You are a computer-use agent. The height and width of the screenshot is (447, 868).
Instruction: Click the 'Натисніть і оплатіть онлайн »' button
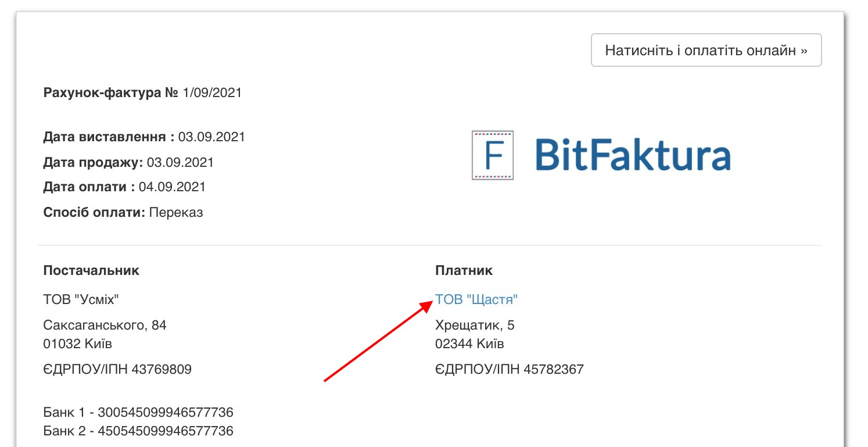point(706,50)
